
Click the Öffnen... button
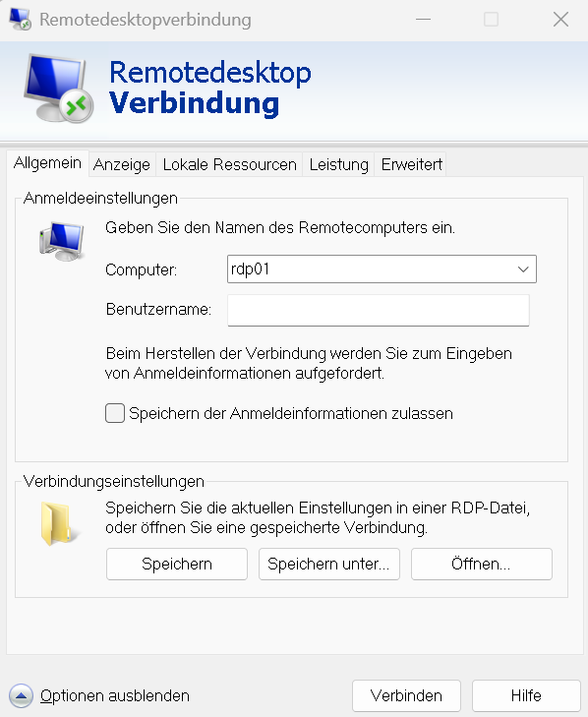482,564
